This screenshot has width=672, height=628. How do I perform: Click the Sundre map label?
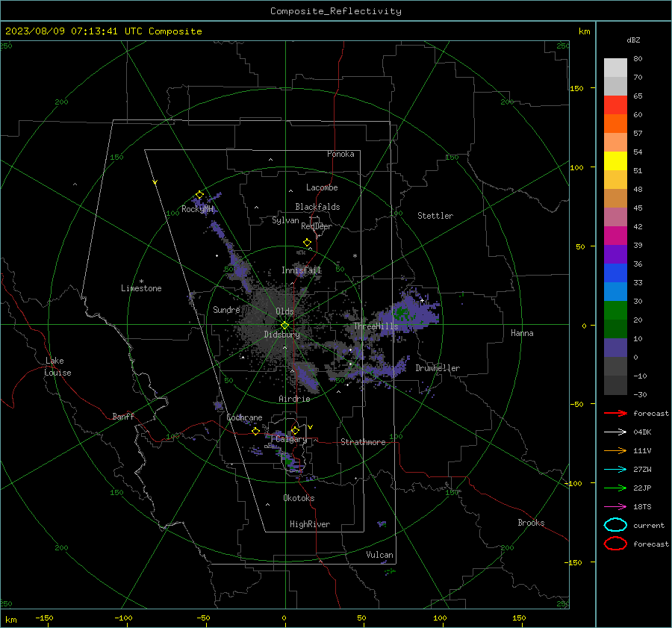click(x=226, y=309)
